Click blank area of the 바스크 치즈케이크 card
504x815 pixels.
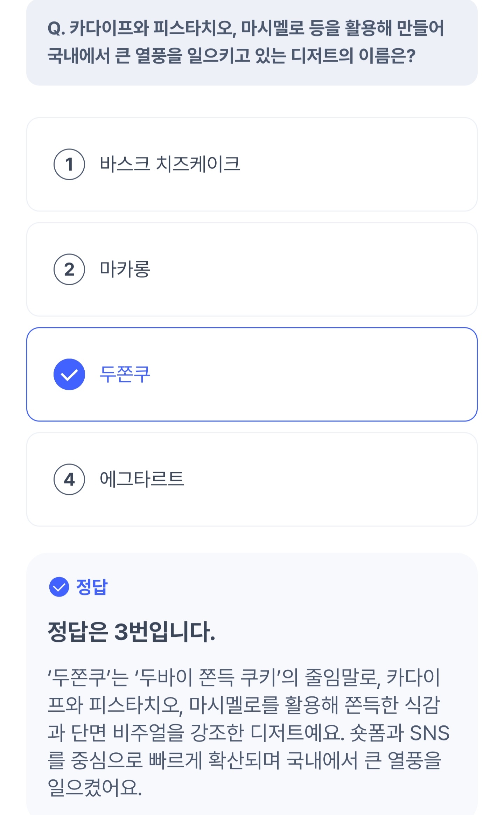click(350, 164)
